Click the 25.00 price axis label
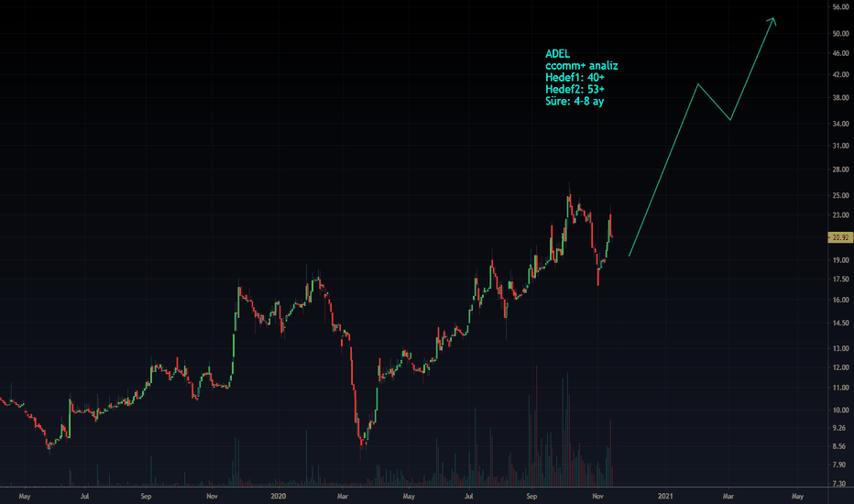Viewport: 854px width, 504px height. pos(840,195)
